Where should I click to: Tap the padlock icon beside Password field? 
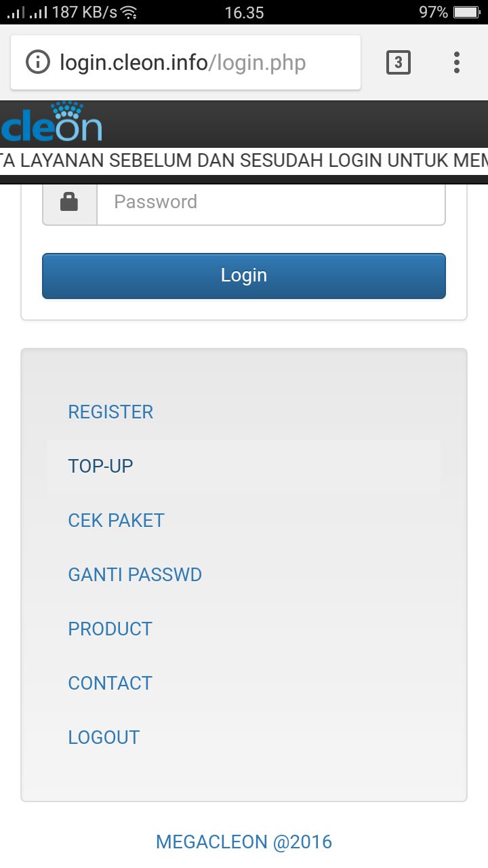69,201
